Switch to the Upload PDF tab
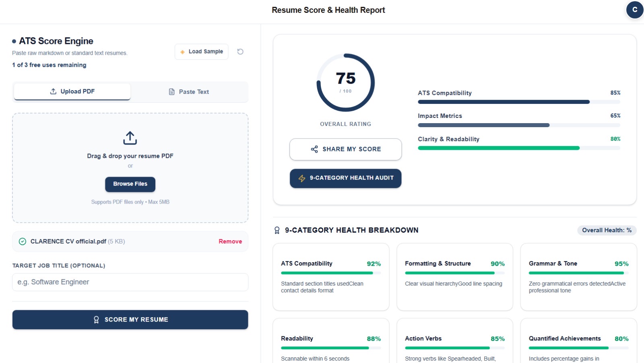This screenshot has width=644, height=363. point(72,92)
